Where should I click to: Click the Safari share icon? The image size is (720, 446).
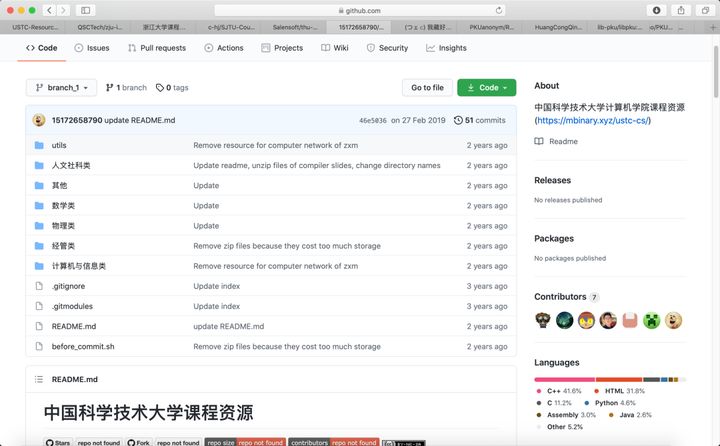(x=681, y=10)
